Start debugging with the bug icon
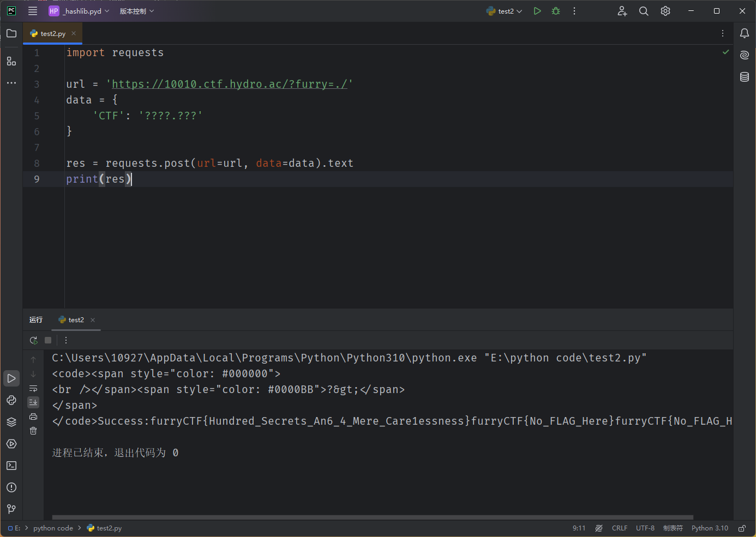This screenshot has width=756, height=537. tap(556, 11)
